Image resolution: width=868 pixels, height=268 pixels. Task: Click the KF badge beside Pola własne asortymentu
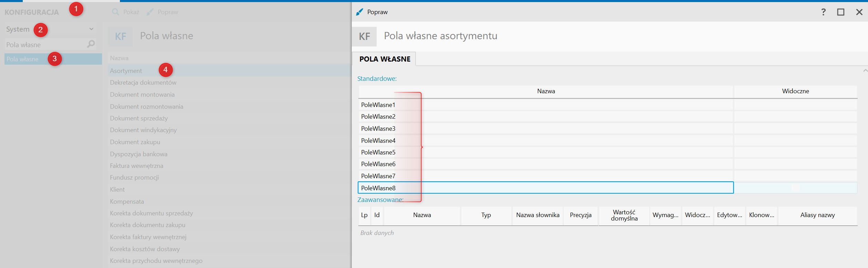(364, 36)
